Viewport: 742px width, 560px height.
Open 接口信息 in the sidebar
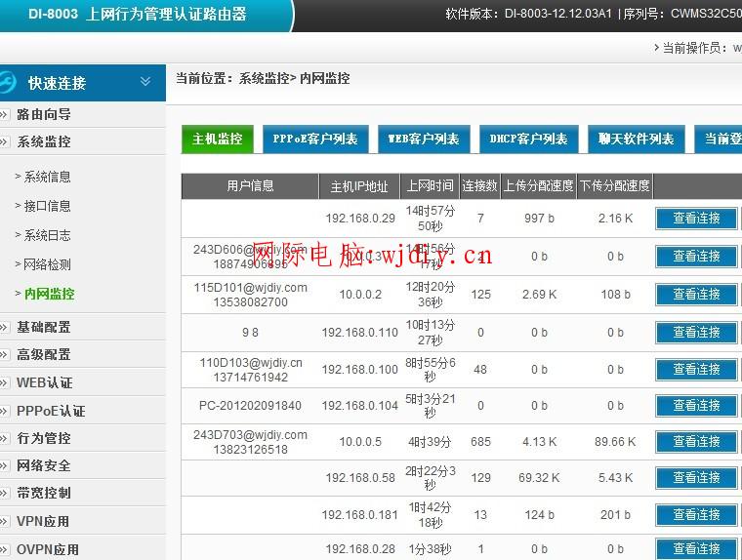(x=47, y=206)
